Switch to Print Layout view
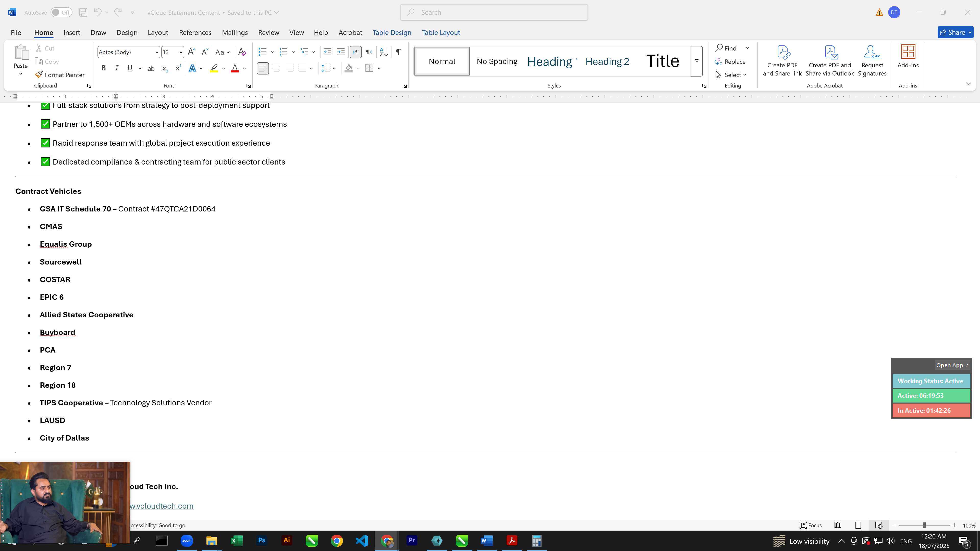This screenshot has height=551, width=980. [858, 525]
